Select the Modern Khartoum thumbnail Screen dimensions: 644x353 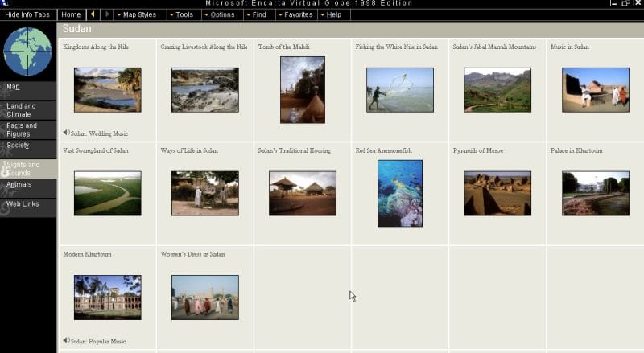click(x=107, y=297)
